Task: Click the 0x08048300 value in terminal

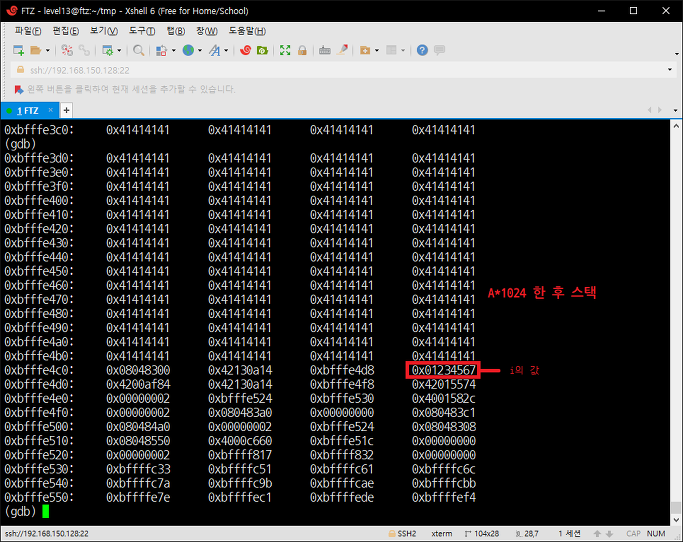Action: (138, 370)
